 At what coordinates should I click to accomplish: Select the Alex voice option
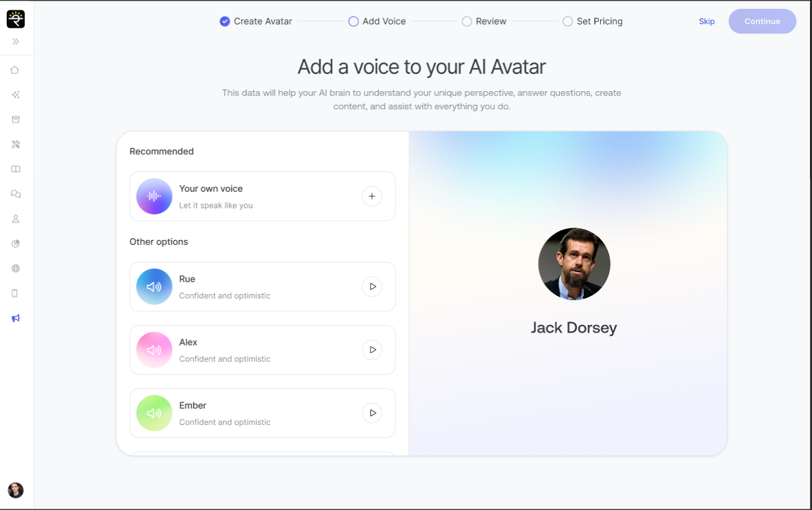click(x=262, y=350)
